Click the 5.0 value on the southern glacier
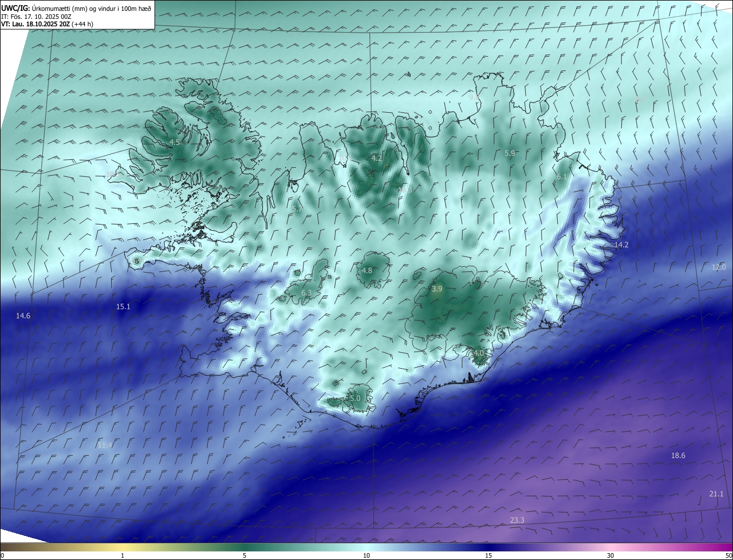 coord(354,398)
